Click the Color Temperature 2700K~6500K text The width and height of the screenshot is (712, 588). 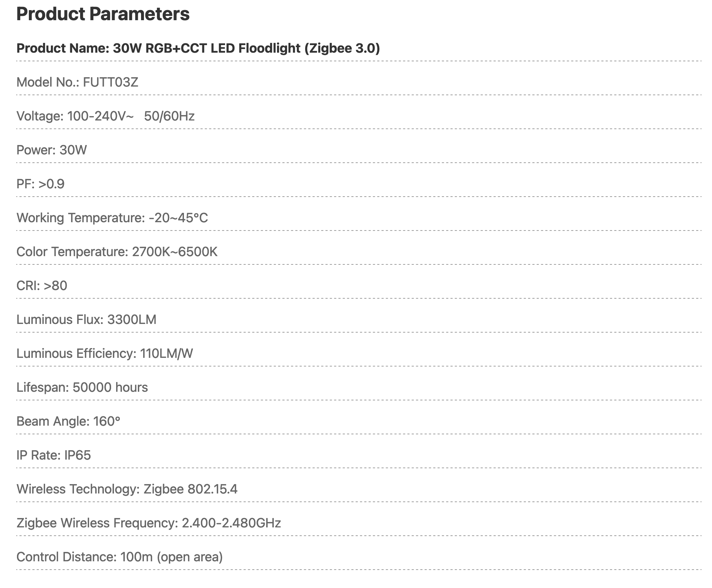tap(117, 252)
